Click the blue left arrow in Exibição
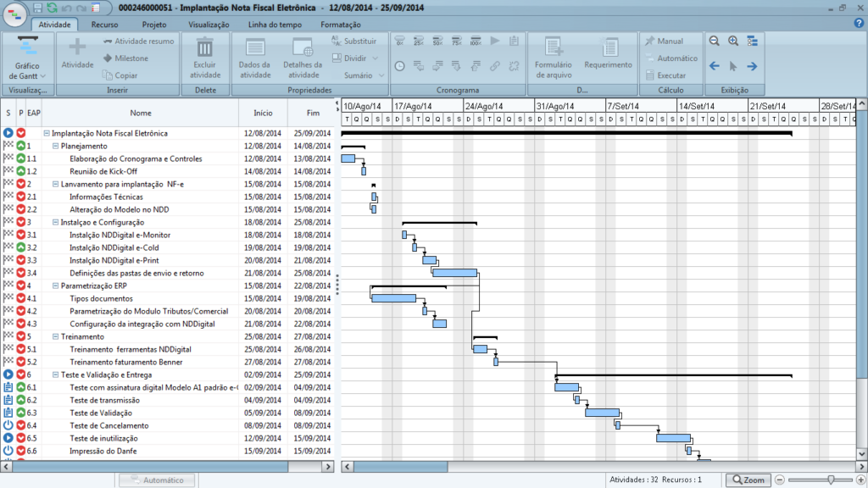868x488 pixels. (714, 66)
